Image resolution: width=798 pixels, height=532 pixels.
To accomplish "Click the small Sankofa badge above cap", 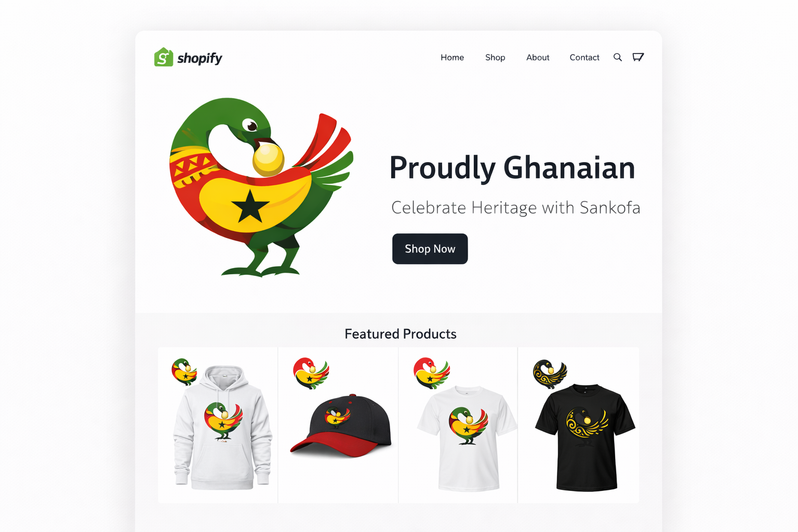I will pos(311,373).
